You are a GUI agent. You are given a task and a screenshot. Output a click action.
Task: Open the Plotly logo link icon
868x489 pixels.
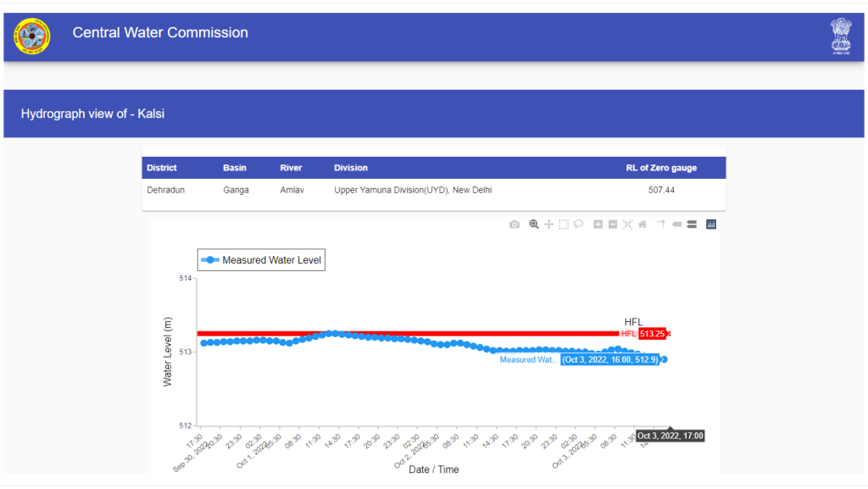711,225
